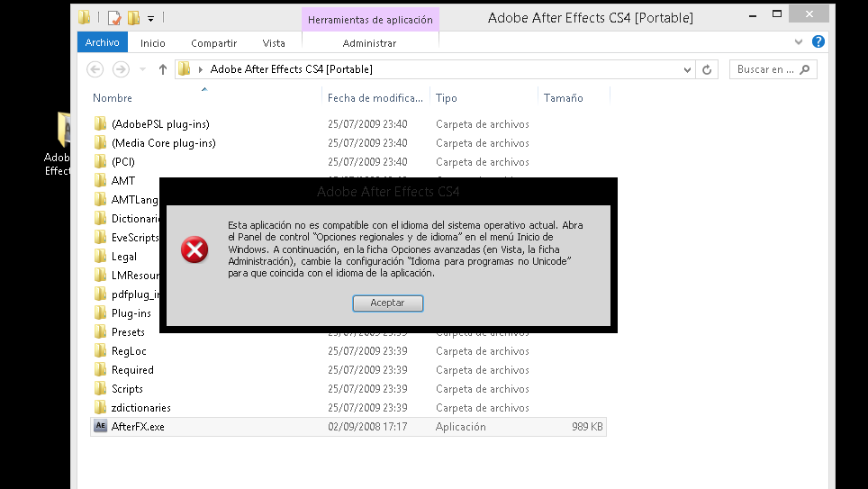Click the zdictionaries folder name
The image size is (868, 489).
[141, 408]
